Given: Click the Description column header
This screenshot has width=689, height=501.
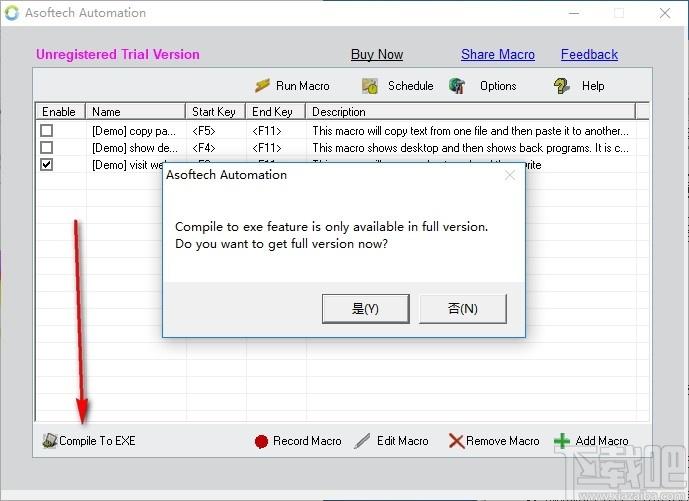Looking at the screenshot, I should [471, 111].
